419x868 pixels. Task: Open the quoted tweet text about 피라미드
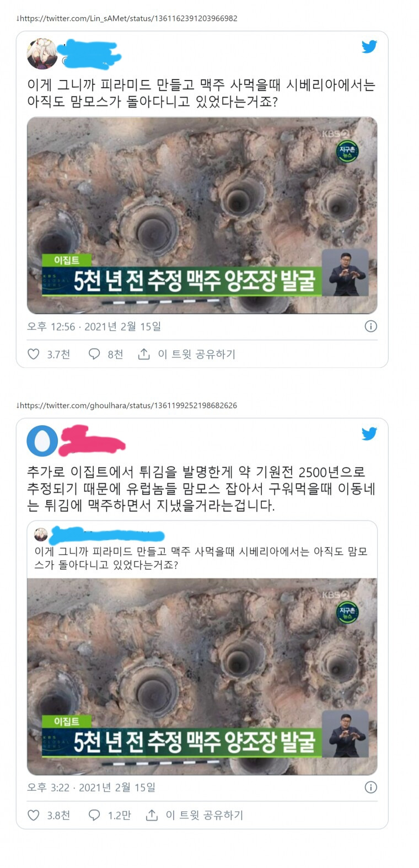point(201,558)
